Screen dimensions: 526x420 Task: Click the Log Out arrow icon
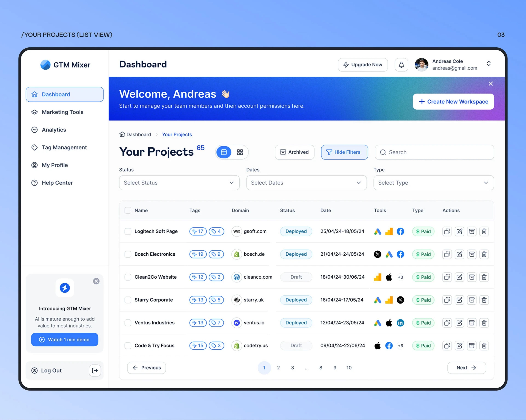coord(95,371)
